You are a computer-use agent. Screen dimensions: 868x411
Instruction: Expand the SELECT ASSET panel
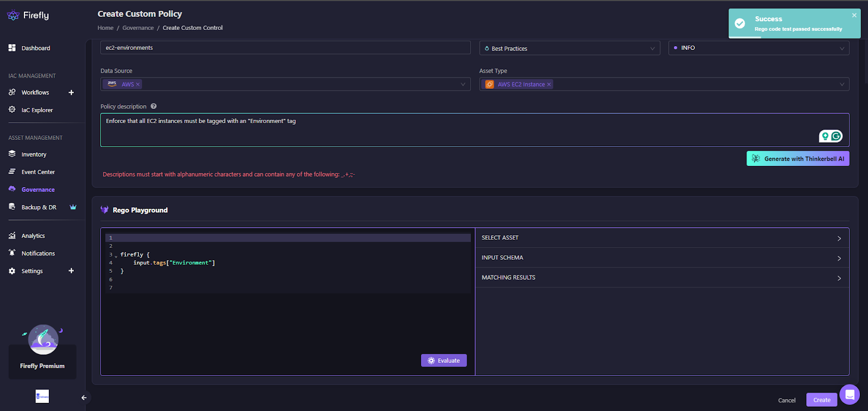click(x=662, y=238)
